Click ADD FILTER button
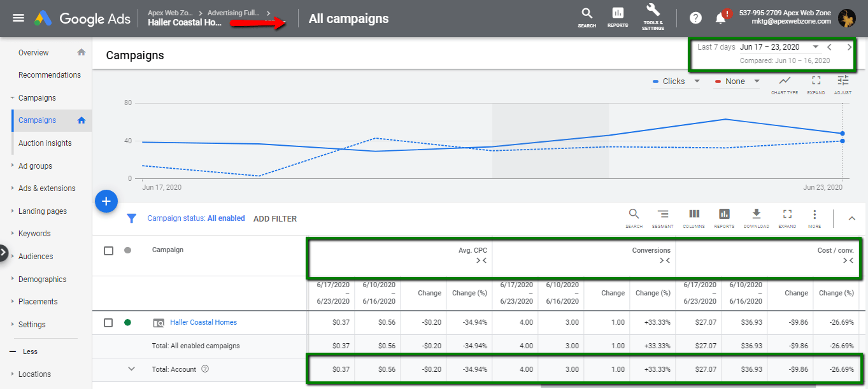 [275, 218]
